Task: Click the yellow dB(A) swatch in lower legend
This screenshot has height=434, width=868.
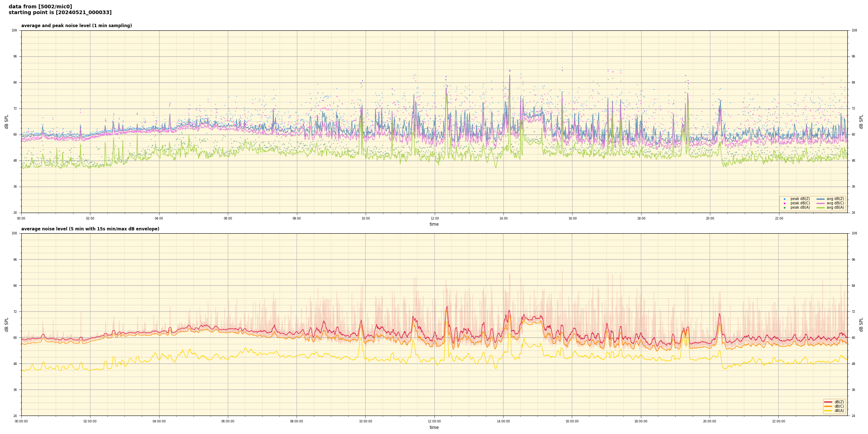Action: [828, 410]
